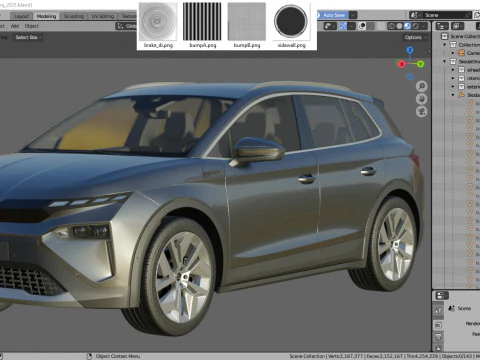Click the negative Z axis gizmo circle

(x=410, y=77)
